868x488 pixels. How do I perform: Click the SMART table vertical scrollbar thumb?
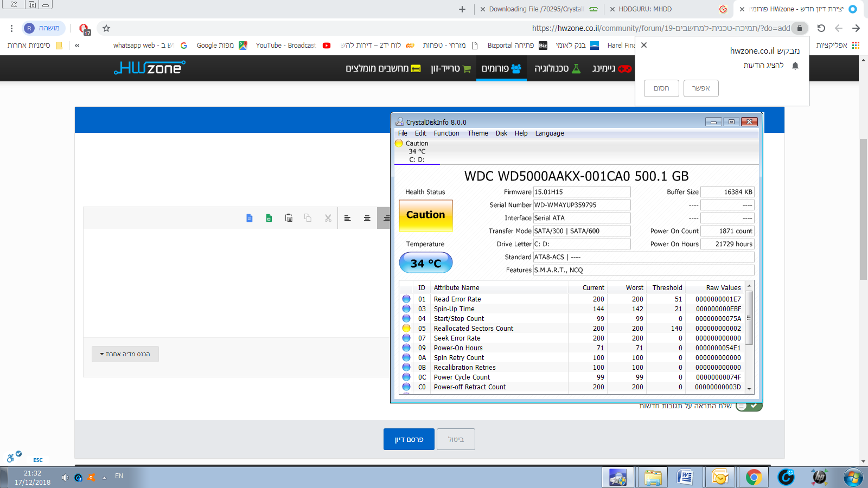(749, 318)
